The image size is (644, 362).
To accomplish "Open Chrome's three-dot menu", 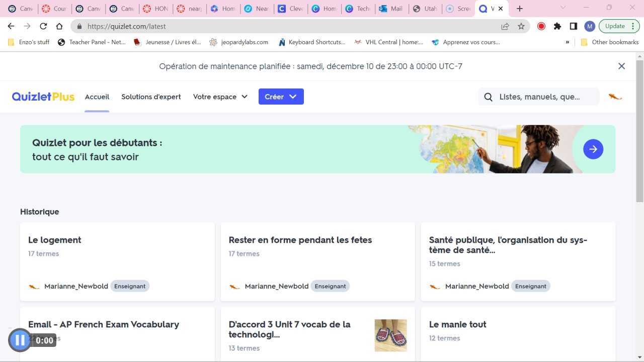I will point(633,26).
